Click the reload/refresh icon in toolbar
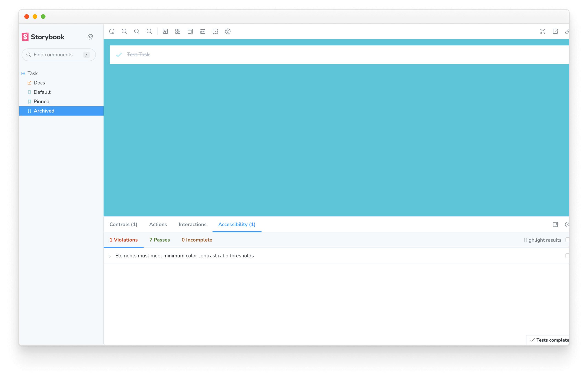The width and height of the screenshot is (588, 378). 112,31
